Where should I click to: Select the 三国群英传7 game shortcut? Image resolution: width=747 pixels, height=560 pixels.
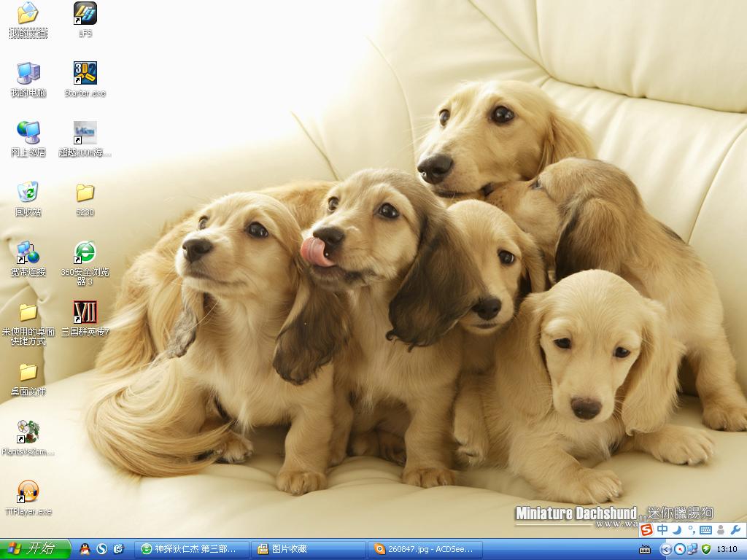[85, 318]
